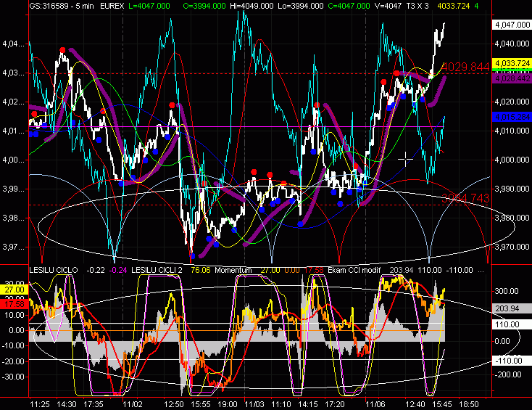Screen dimensions: 532x410
Task: Click the purple 4,028.442 price tag
Action: click(x=512, y=78)
